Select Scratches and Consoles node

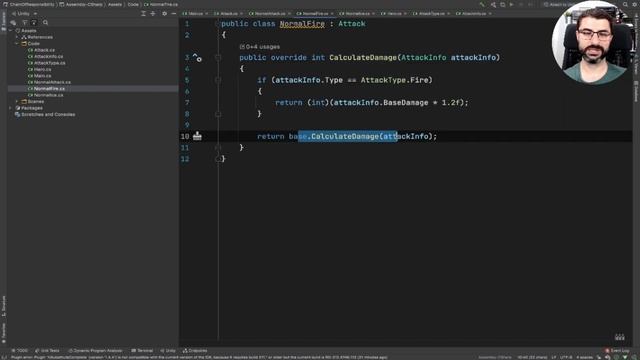click(45, 114)
